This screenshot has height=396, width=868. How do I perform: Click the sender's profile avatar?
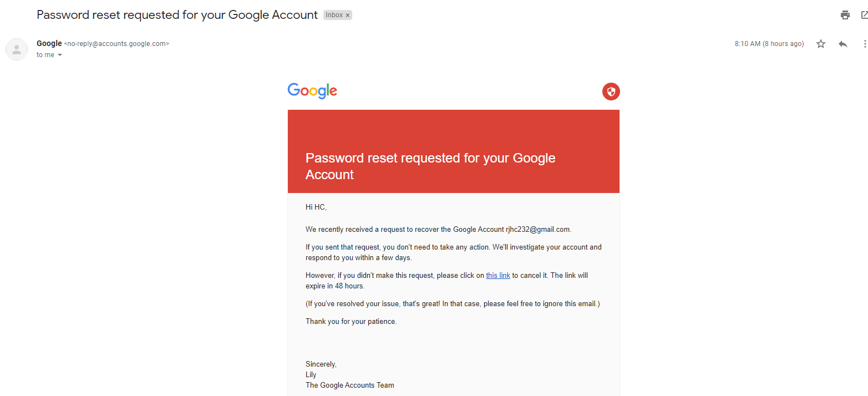(x=17, y=49)
